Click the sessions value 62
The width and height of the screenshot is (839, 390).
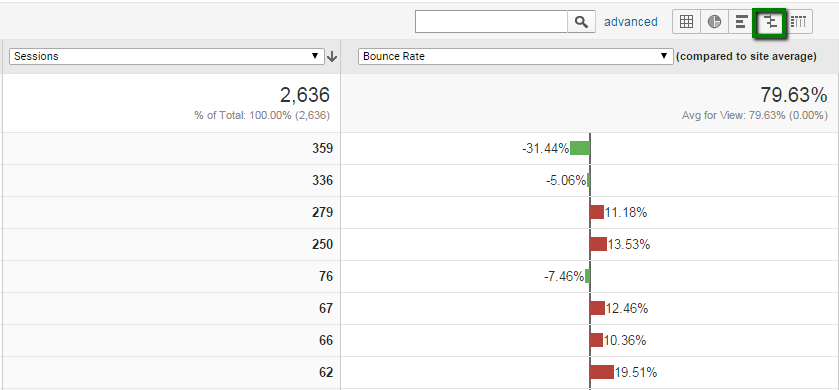pos(326,372)
